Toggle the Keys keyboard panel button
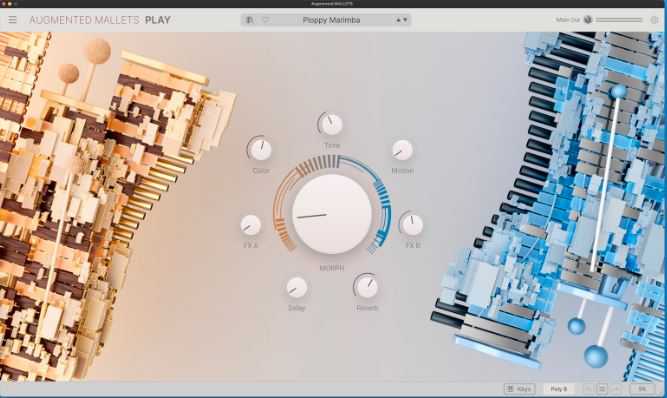The height and width of the screenshot is (398, 667). pos(519,389)
